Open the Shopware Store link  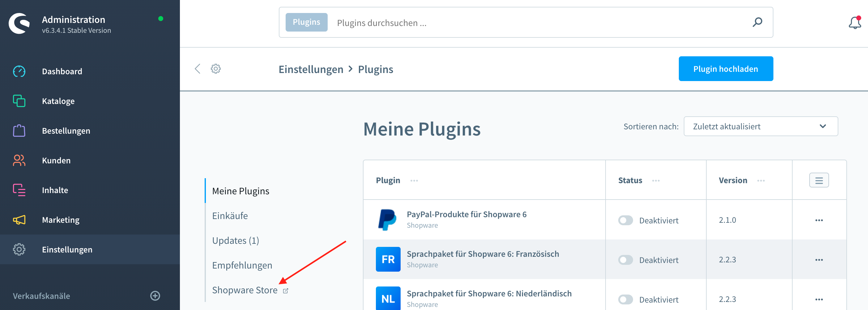pyautogui.click(x=245, y=290)
